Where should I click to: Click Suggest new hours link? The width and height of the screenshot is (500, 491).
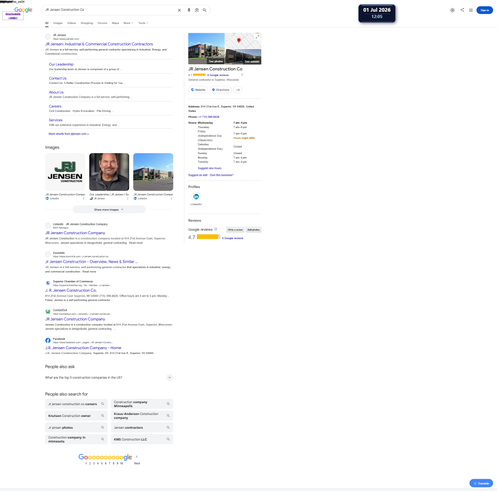click(209, 168)
